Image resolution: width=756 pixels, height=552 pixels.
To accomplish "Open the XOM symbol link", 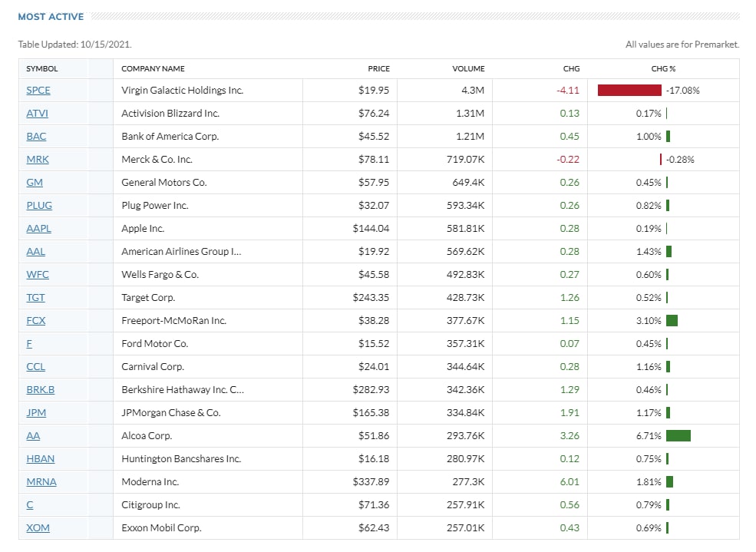I will point(38,528).
